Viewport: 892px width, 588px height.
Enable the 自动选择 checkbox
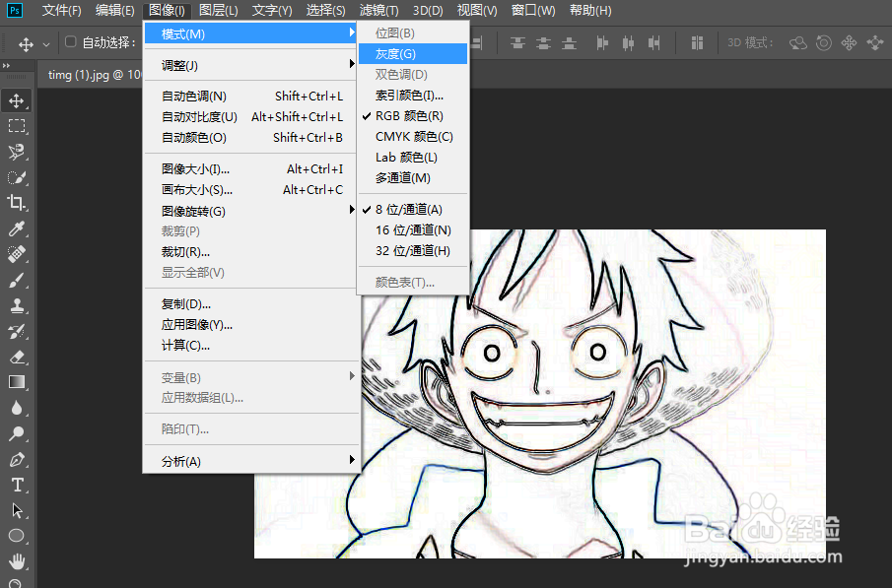coord(71,41)
